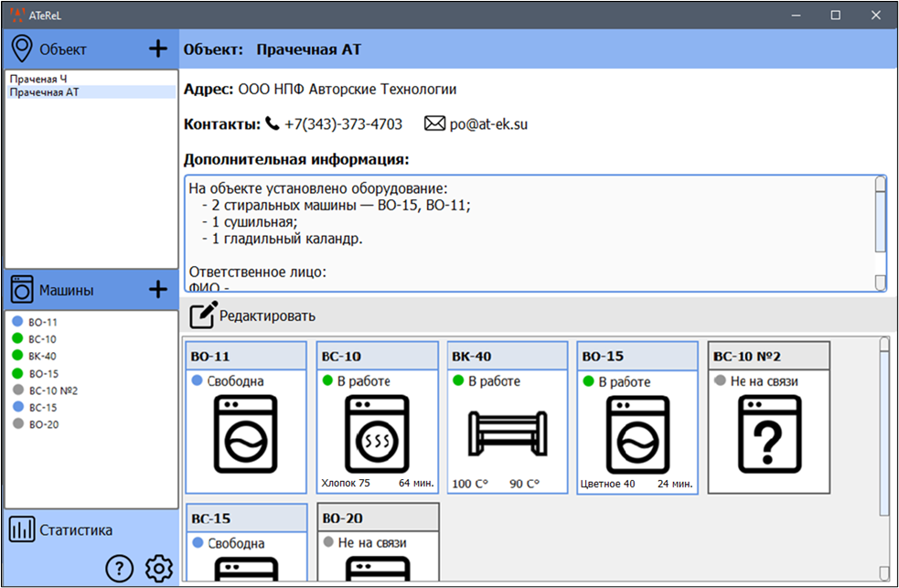Open the ВО-15 card title
This screenshot has width=899, height=588.
pos(603,357)
